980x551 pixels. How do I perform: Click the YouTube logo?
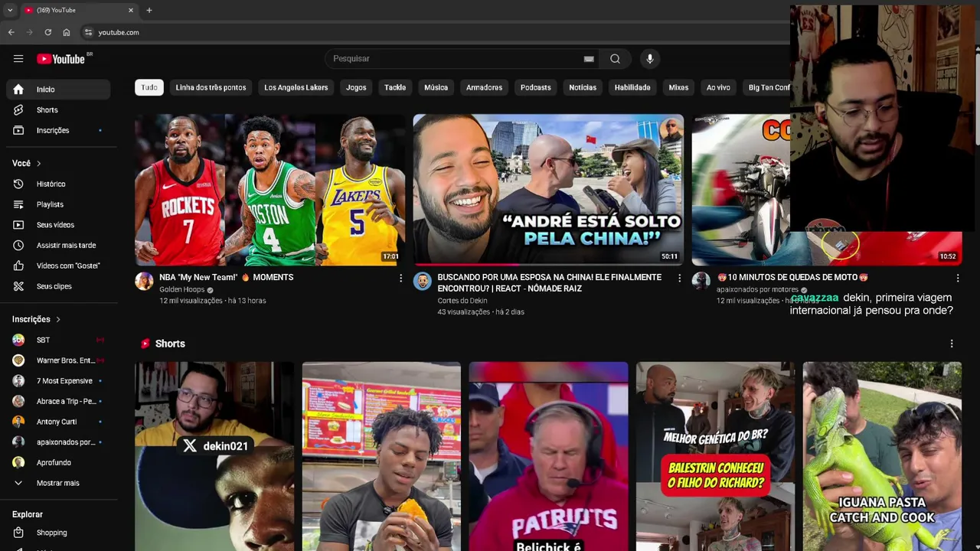click(x=61, y=59)
